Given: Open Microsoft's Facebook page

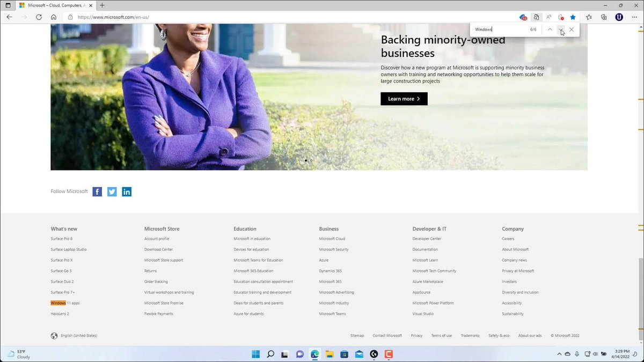Looking at the screenshot, I should click(97, 191).
